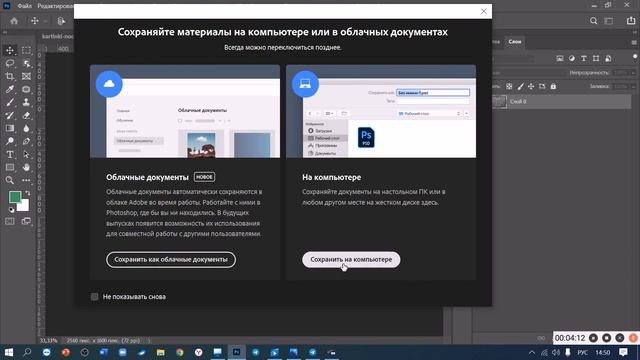The width and height of the screenshot is (640, 360).
Task: Lock layer position
Action: (x=531, y=87)
